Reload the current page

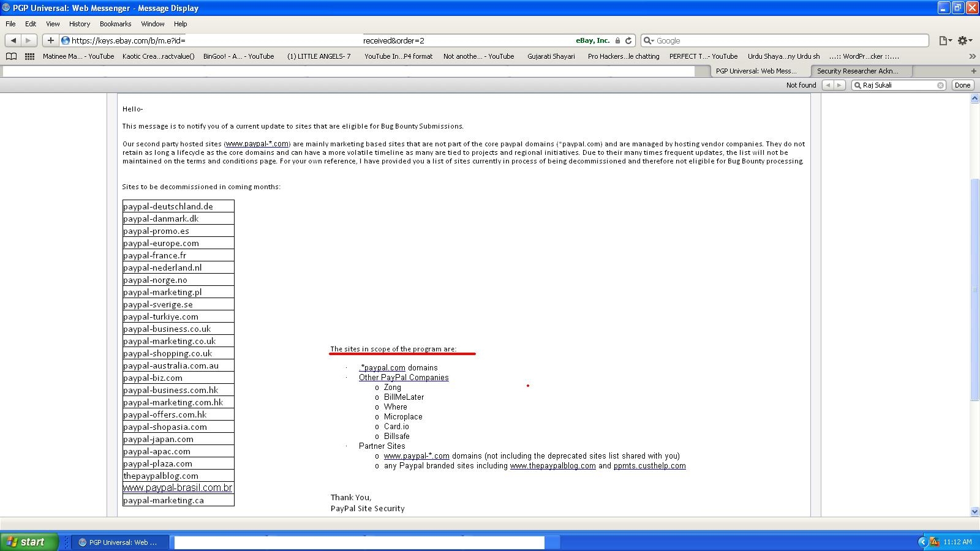(x=628, y=41)
